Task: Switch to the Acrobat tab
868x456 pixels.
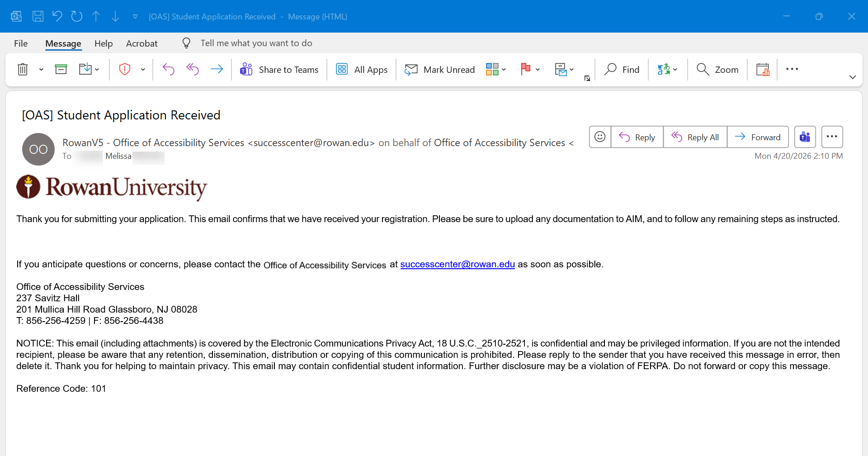Action: [x=142, y=43]
